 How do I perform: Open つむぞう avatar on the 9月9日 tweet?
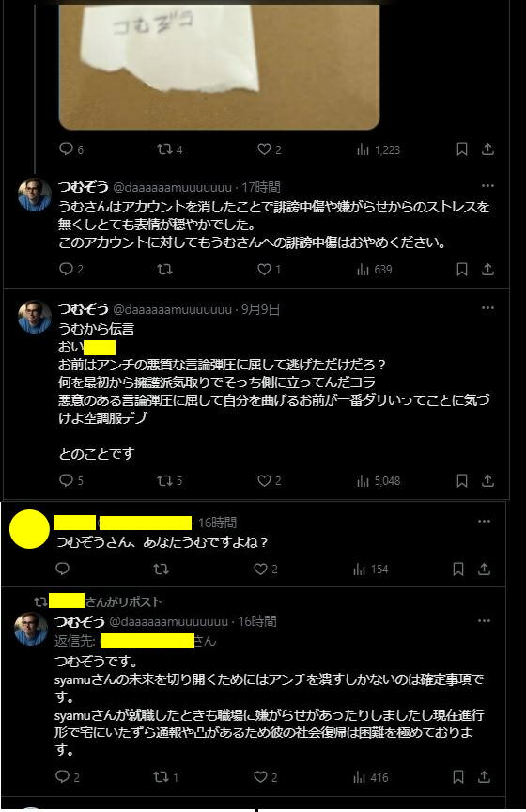[35, 317]
